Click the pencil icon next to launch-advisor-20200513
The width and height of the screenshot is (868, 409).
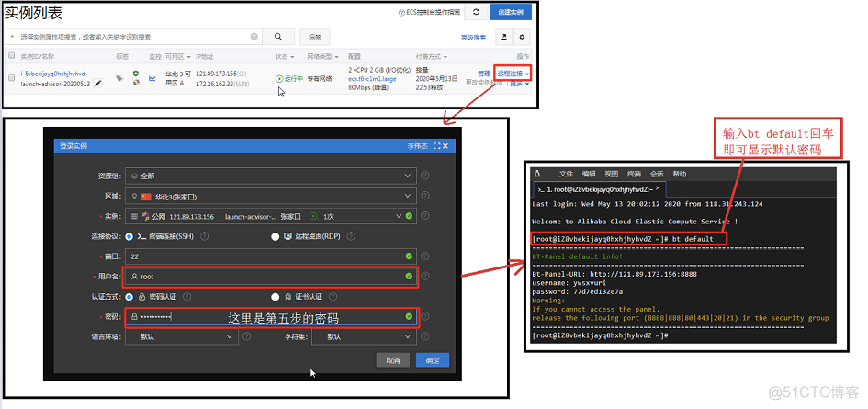98,83
